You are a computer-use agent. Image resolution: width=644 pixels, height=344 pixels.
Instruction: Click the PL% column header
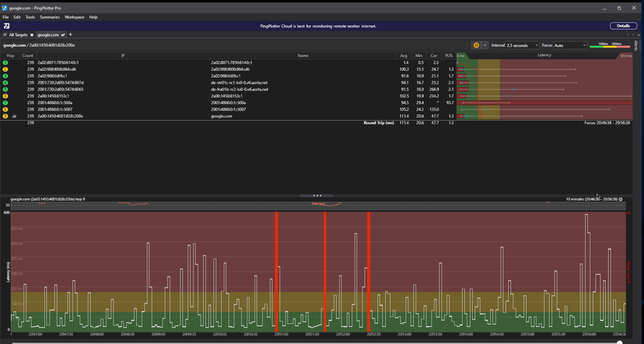coord(449,55)
